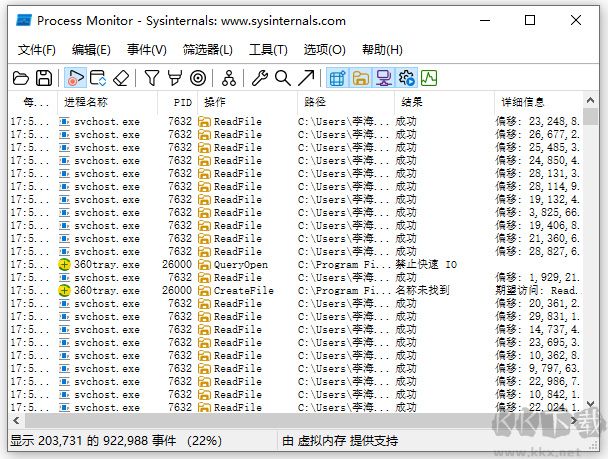Select the row with detail 偏移: 3,825
Viewport: 608px width, 459px height.
pyautogui.click(x=295, y=212)
